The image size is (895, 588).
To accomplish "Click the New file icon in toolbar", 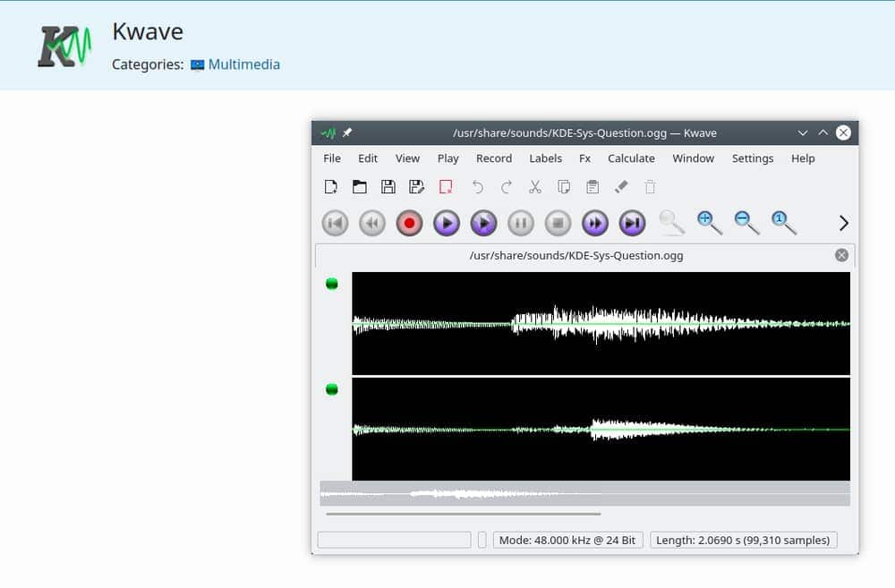I will tap(330, 187).
